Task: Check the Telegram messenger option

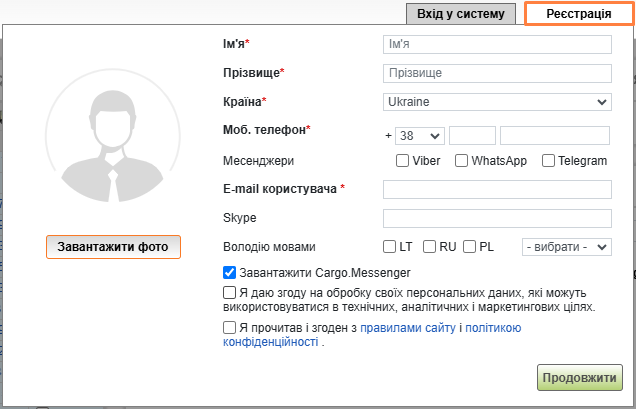Action: coord(549,161)
